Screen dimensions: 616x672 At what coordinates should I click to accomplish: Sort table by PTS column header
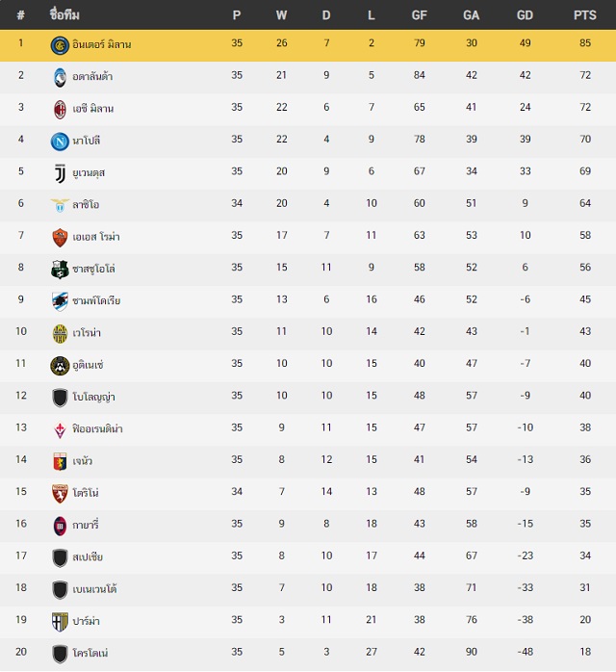585,15
